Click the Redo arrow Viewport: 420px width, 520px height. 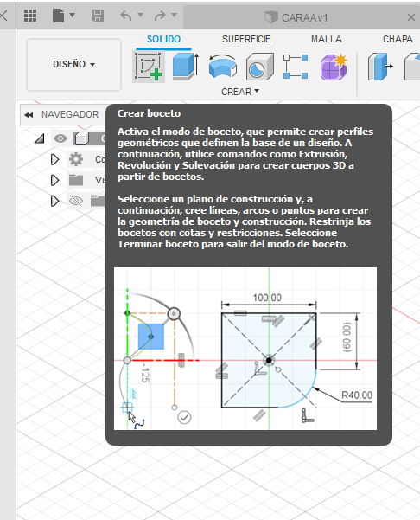tap(160, 16)
